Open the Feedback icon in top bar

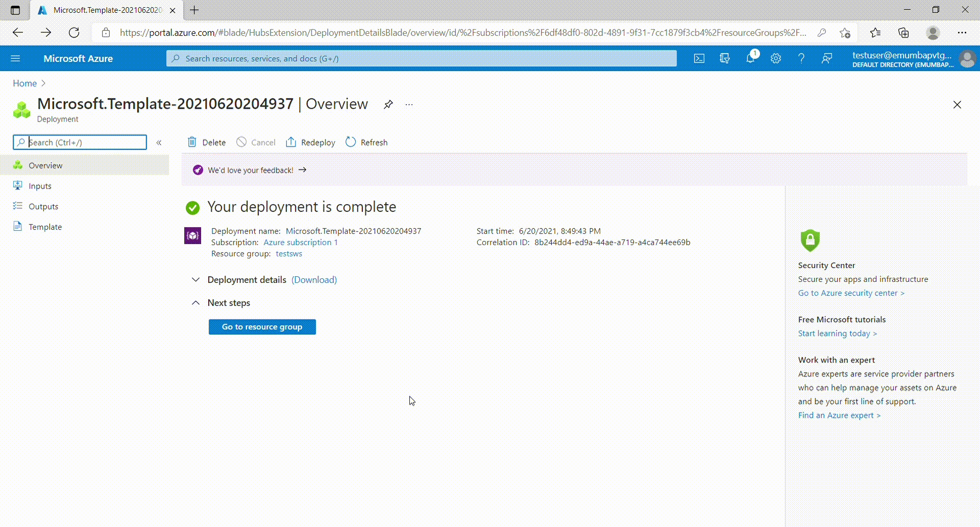tap(827, 58)
